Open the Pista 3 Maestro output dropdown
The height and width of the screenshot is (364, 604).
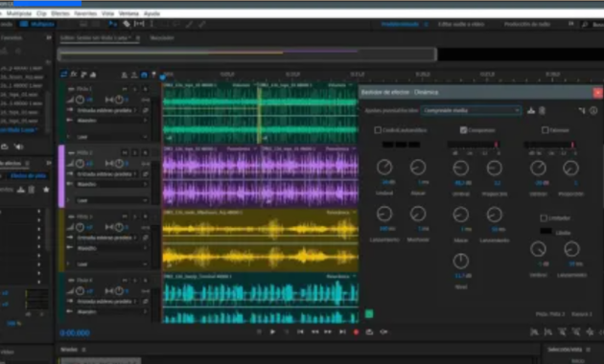point(112,248)
